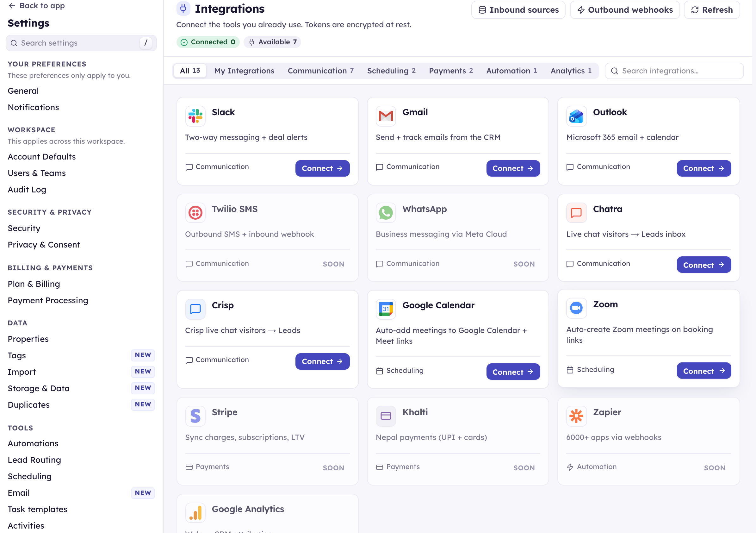Click the Twilio SMS logo icon
The height and width of the screenshot is (533, 756).
[x=195, y=213]
